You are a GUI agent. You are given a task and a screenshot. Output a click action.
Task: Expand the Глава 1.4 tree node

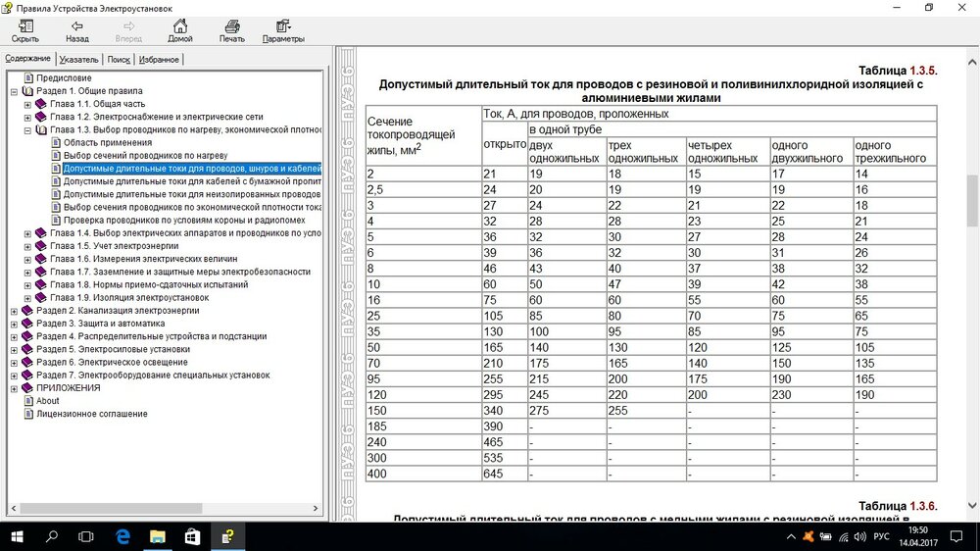(x=27, y=233)
